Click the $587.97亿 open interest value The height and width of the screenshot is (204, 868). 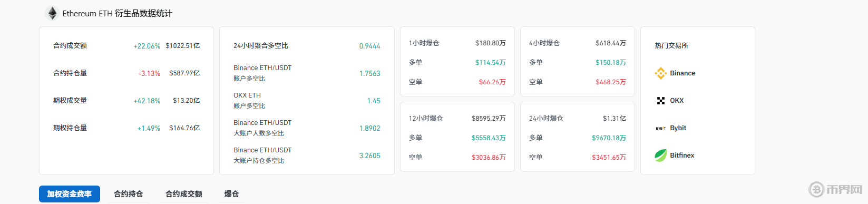pyautogui.click(x=184, y=73)
